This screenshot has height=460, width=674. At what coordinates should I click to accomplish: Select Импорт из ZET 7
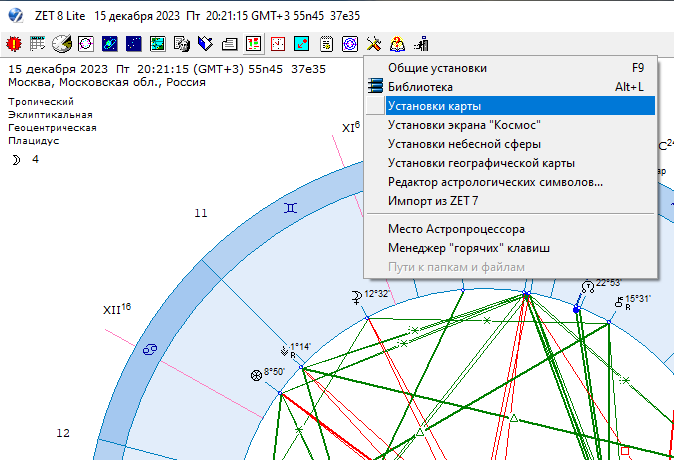pyautogui.click(x=511, y=201)
